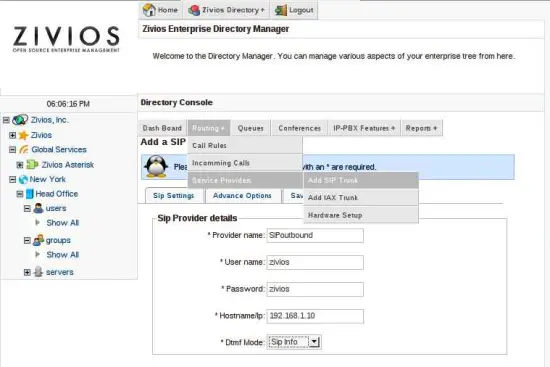550x367 pixels.
Task: Switch to the Sip Settings tab
Action: coord(174,195)
